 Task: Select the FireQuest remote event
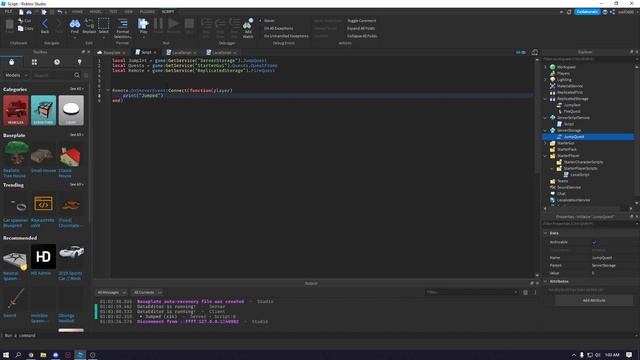coord(571,111)
